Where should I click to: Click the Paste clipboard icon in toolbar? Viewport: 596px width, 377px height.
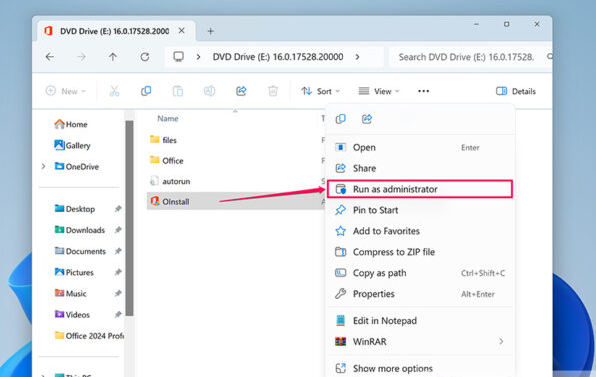(178, 91)
